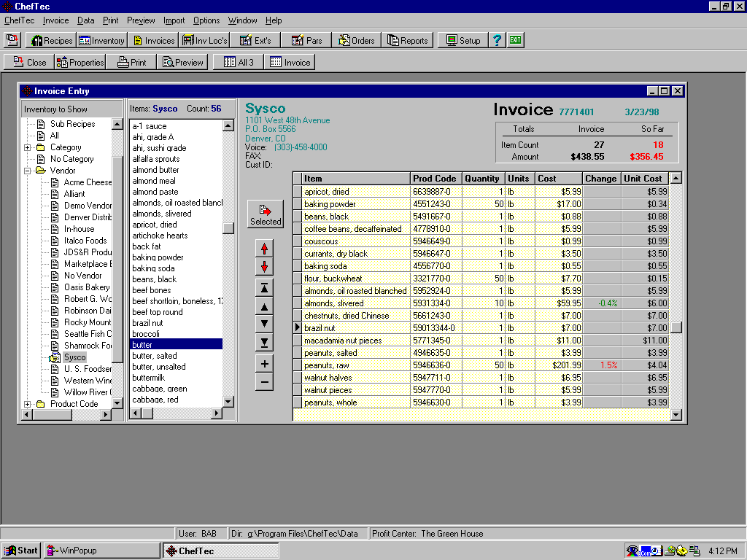Click invoice table scroll-up arrow
This screenshot has width=747, height=560.
click(676, 178)
